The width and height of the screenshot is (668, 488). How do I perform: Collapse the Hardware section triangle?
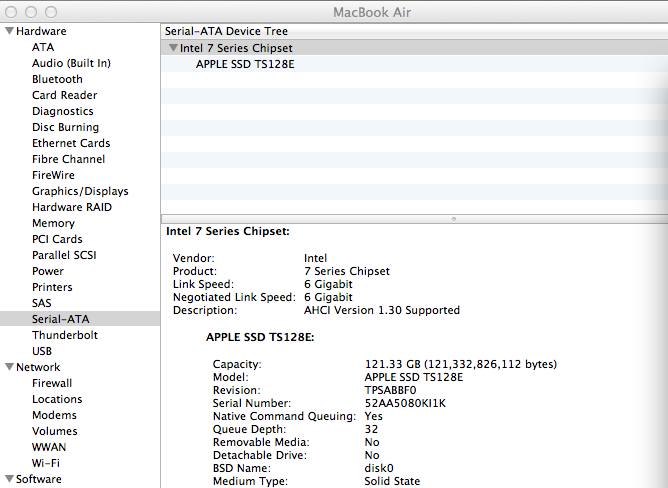coord(9,31)
